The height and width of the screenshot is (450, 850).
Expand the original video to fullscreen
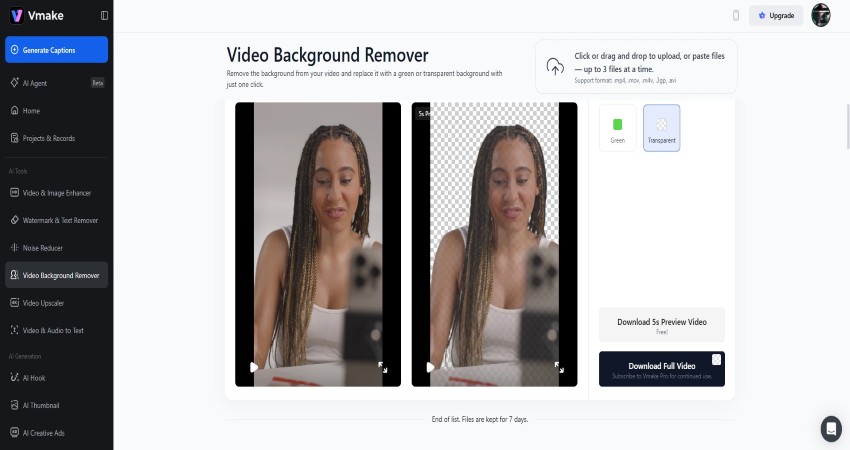(x=382, y=367)
